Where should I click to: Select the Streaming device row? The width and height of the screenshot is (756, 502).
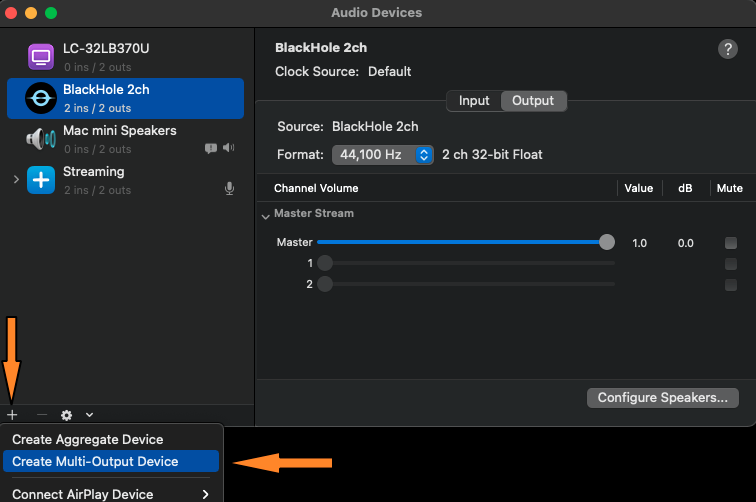coord(125,180)
